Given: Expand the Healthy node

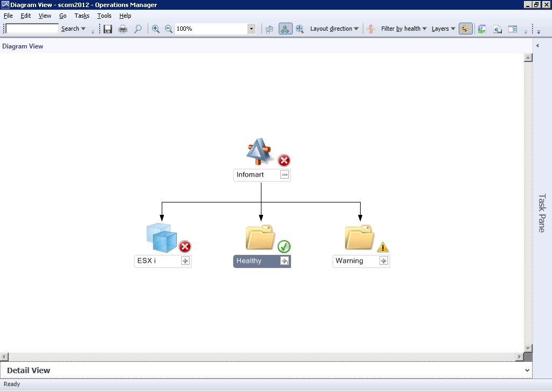Looking at the screenshot, I should (285, 261).
